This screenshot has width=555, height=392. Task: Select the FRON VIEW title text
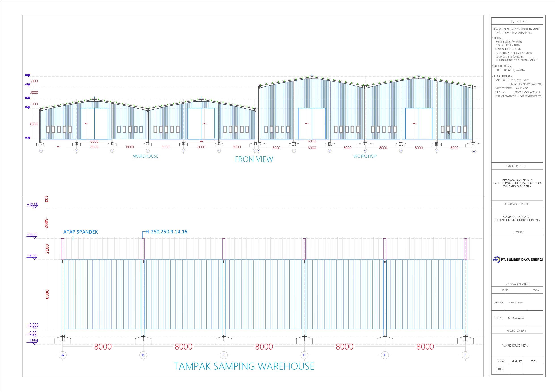[254, 159]
